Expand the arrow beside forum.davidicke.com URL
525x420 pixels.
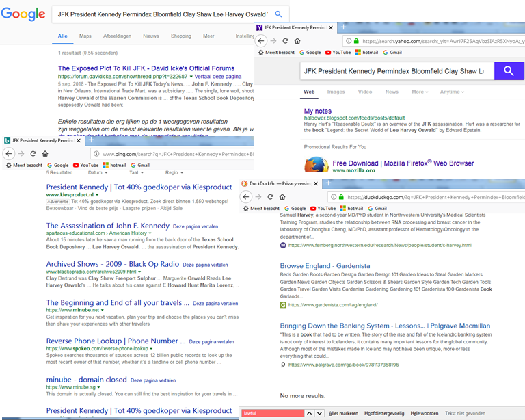(191, 77)
